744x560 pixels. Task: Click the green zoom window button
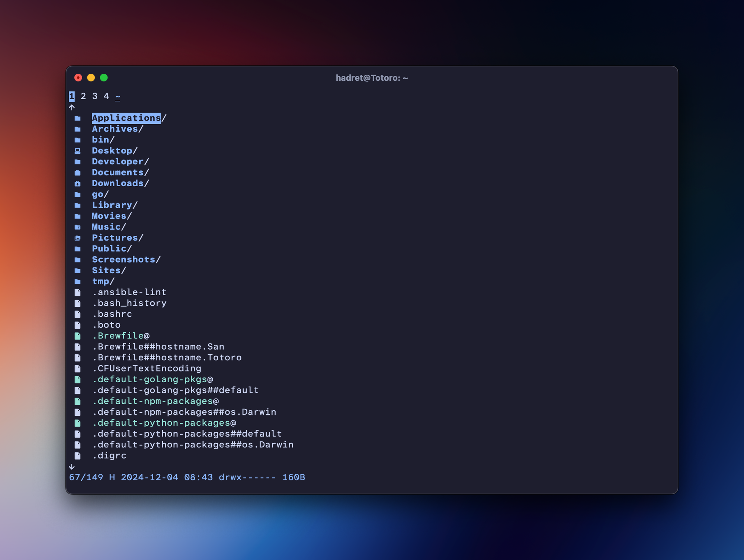click(104, 78)
